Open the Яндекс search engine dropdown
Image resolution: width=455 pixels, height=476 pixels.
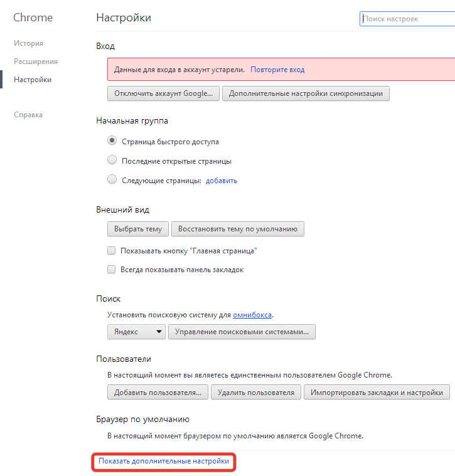[136, 332]
